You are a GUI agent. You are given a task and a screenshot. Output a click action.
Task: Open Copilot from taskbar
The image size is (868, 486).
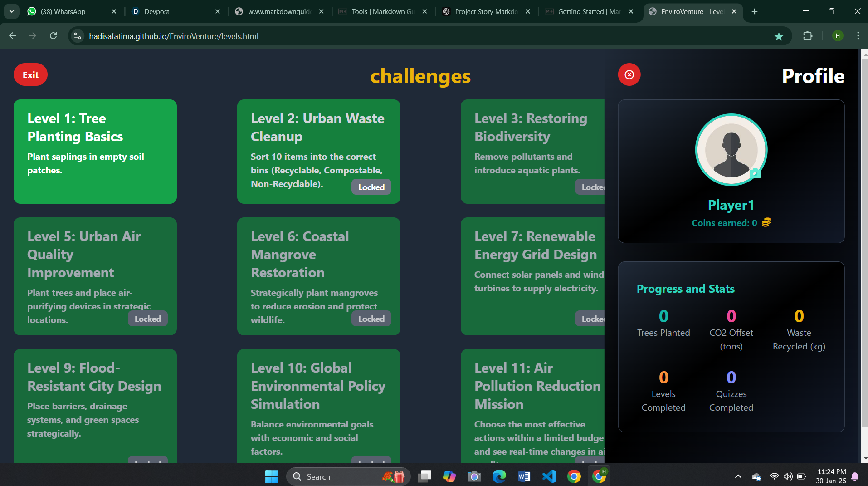pyautogui.click(x=449, y=476)
